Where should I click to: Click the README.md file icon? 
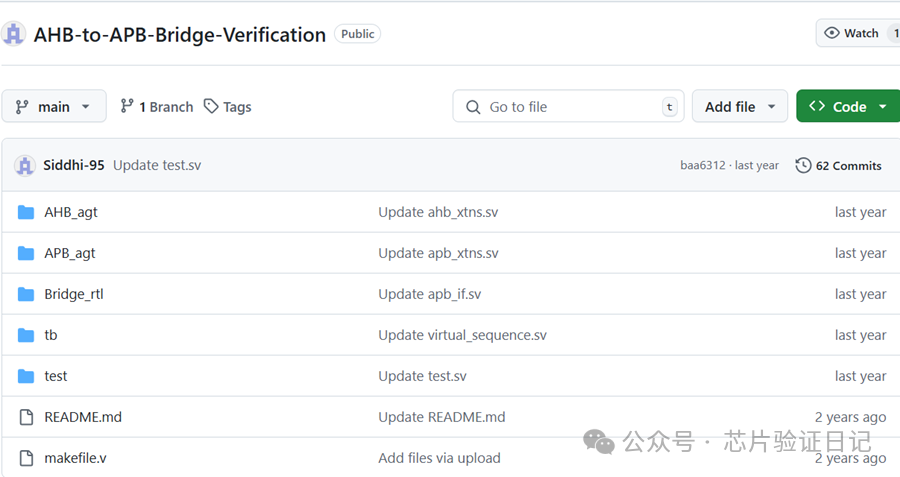(26, 417)
